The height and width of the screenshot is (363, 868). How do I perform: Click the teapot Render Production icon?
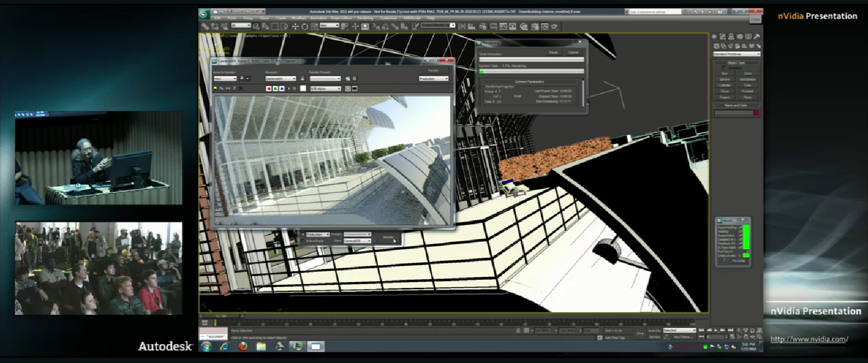tap(554, 26)
